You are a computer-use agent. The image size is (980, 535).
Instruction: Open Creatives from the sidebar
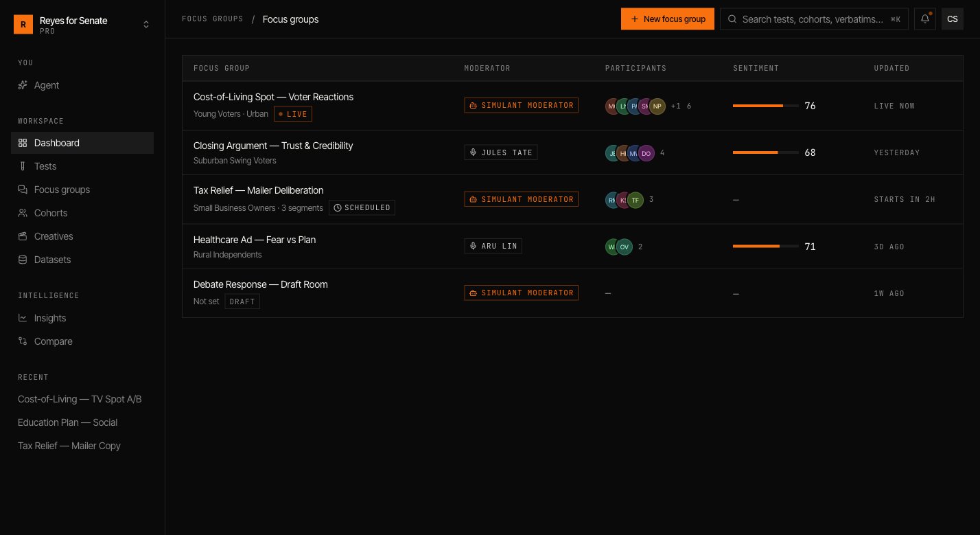pyautogui.click(x=82, y=236)
